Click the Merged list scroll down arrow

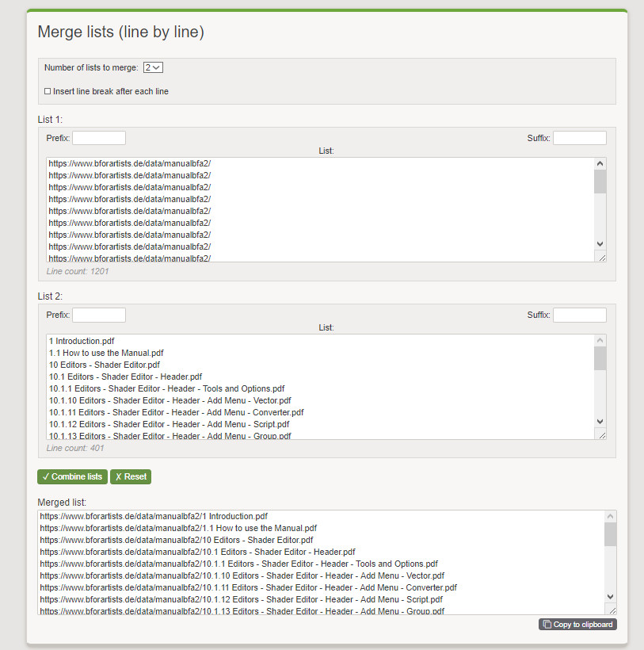[x=610, y=596]
